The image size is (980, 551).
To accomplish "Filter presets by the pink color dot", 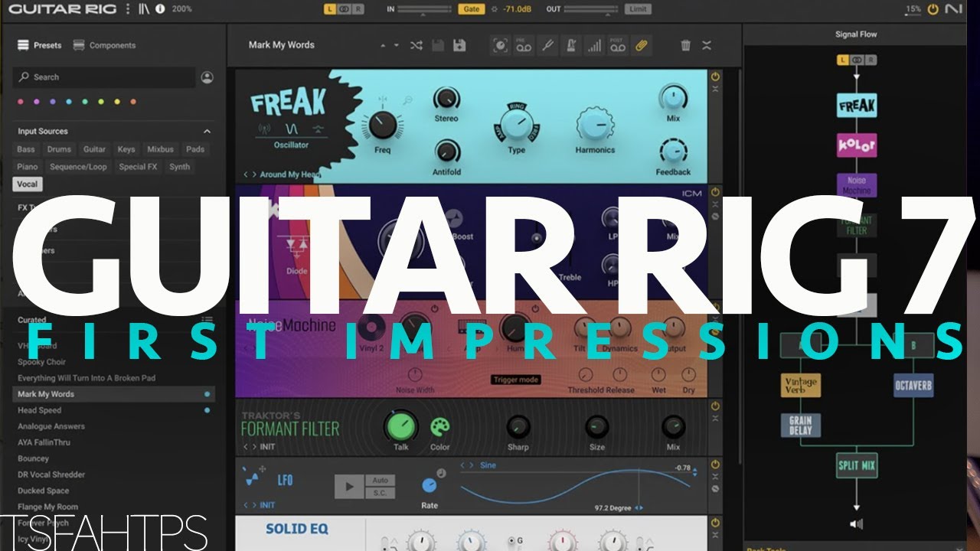I will [x=21, y=102].
